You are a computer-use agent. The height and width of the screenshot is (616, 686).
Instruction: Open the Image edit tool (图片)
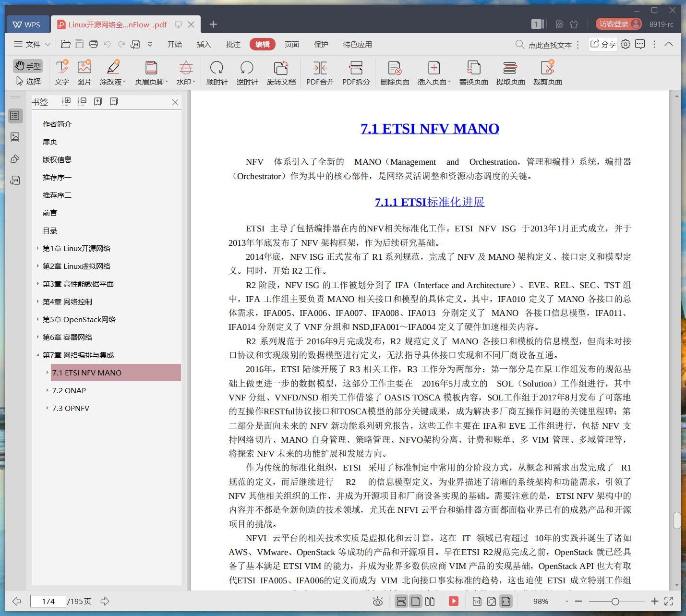tap(84, 73)
